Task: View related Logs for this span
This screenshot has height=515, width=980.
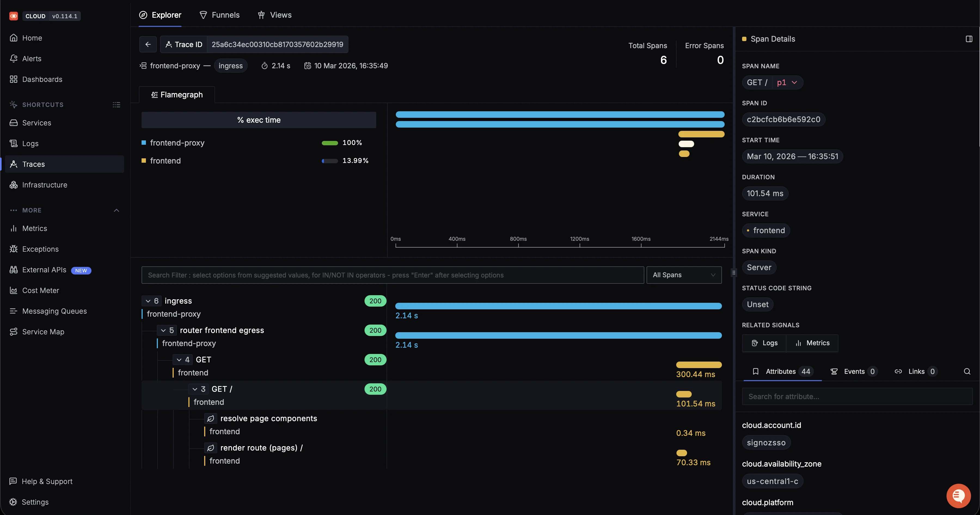Action: pos(764,343)
